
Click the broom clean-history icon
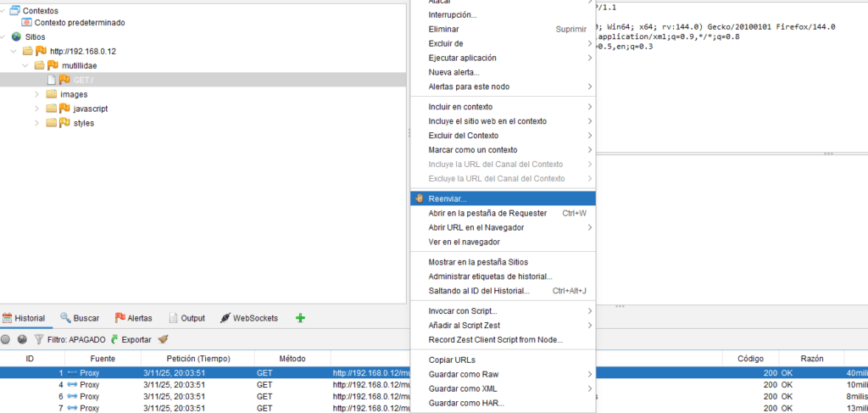pos(163,339)
